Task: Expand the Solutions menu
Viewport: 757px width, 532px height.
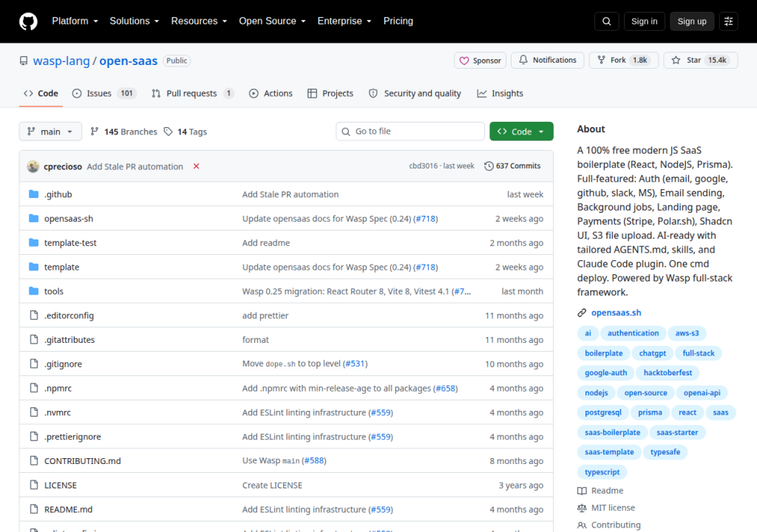Action: pyautogui.click(x=135, y=21)
